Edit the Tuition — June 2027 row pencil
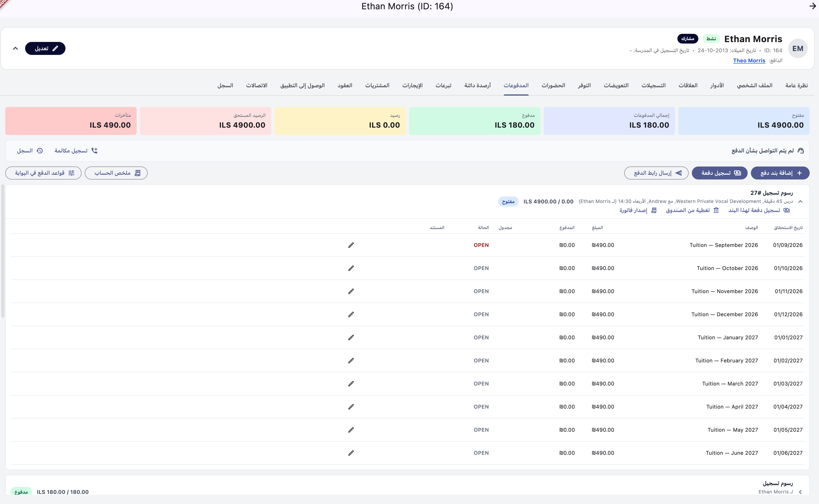Viewport: 819px width, 504px height. (x=351, y=453)
